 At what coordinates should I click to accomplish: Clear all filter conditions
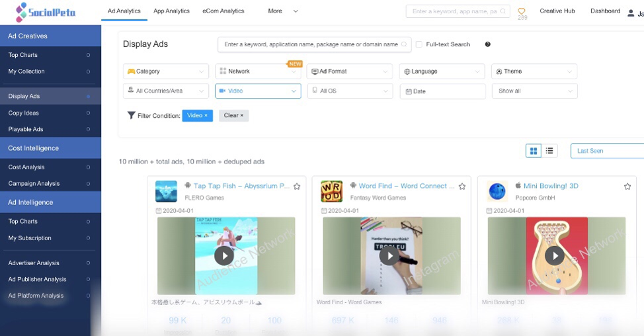point(233,116)
